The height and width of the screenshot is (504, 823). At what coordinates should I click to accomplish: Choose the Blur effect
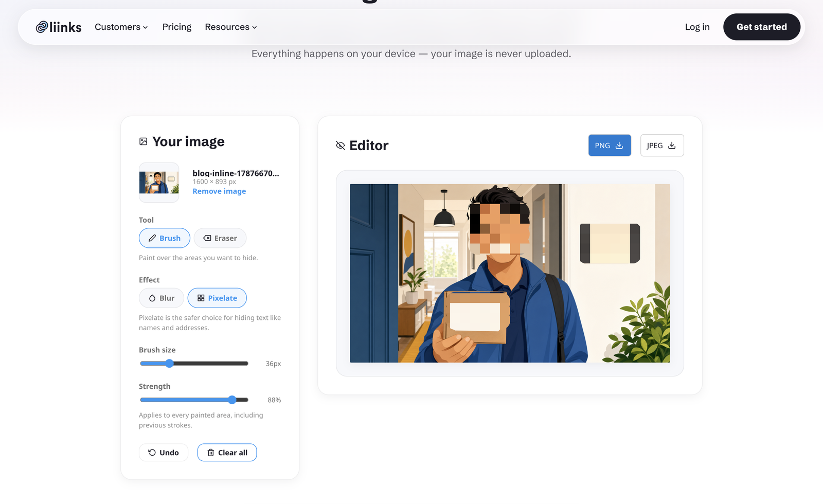tap(162, 298)
